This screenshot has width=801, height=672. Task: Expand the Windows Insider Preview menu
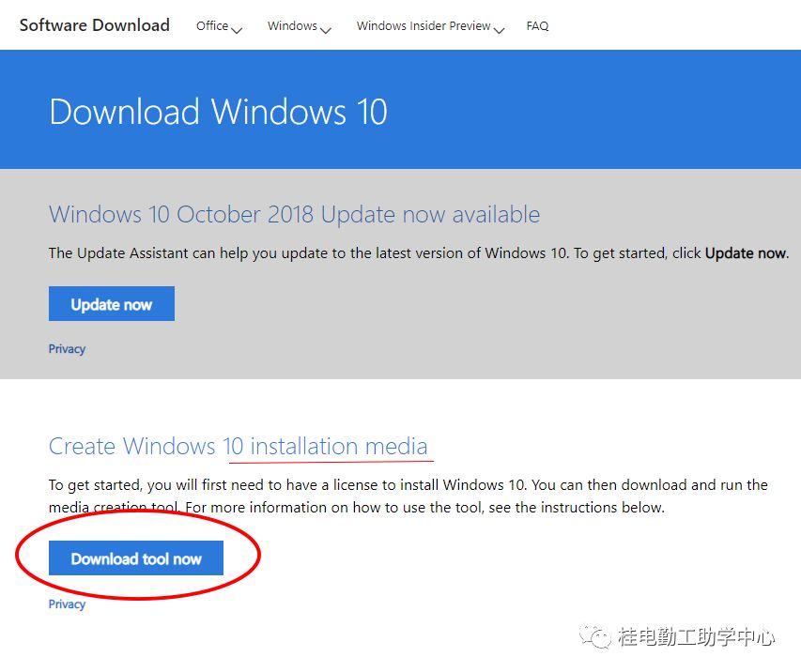pyautogui.click(x=431, y=26)
